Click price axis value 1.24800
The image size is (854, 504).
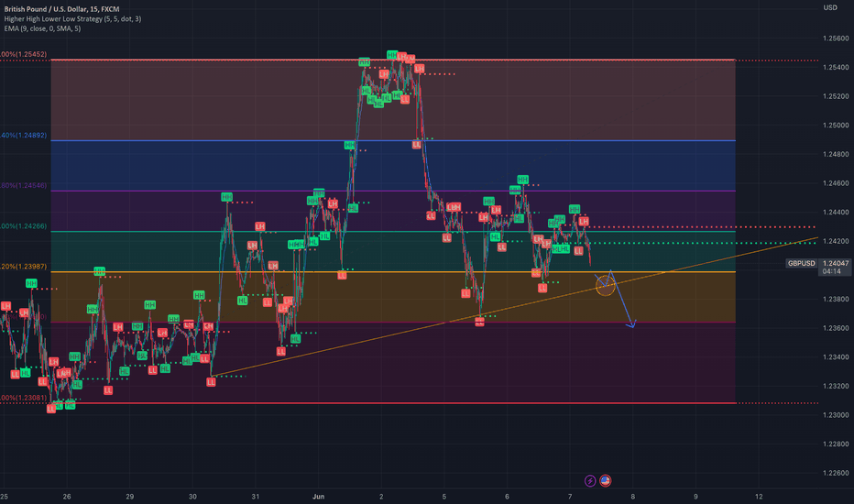click(x=836, y=154)
